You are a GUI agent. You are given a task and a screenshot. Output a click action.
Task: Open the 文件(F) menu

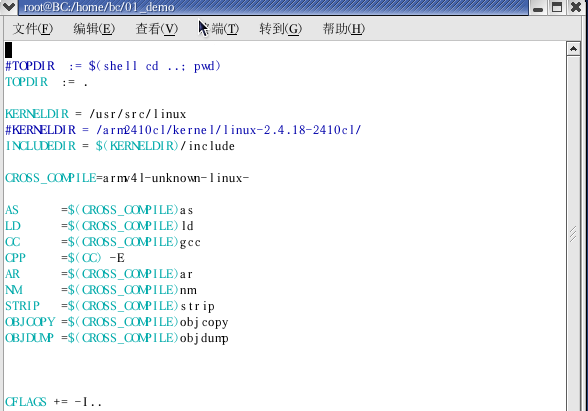pyautogui.click(x=33, y=29)
